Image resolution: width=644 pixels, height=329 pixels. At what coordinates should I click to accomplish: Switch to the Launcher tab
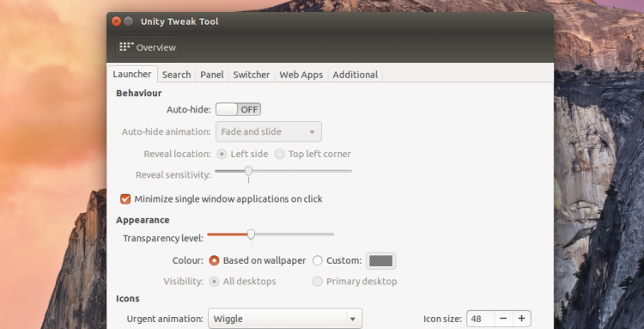point(132,75)
